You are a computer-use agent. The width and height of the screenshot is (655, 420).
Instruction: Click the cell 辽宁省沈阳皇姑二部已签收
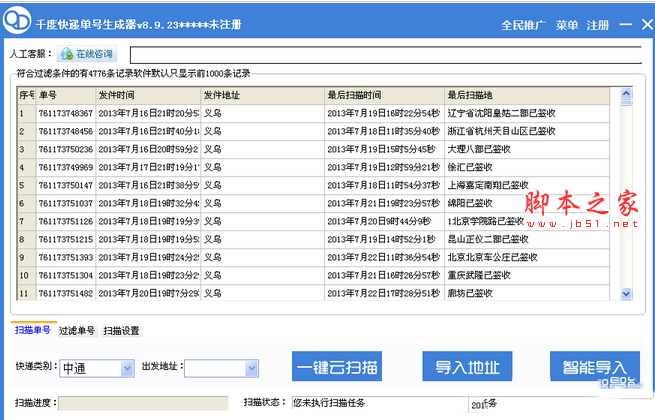click(527, 114)
